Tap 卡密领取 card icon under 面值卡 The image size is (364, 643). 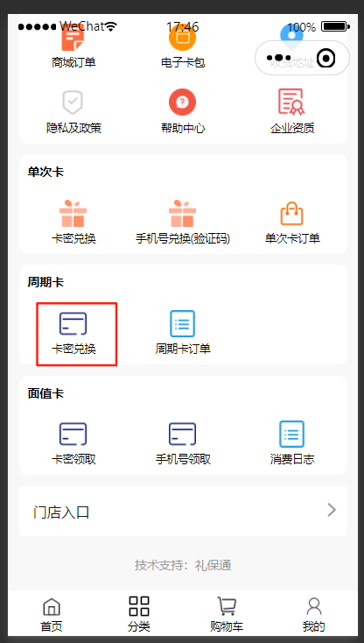(x=73, y=434)
